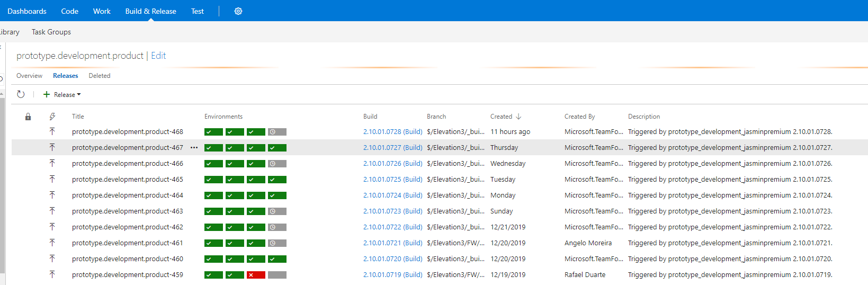
Task: Click the pending fourth environment of product-468
Action: click(x=277, y=132)
